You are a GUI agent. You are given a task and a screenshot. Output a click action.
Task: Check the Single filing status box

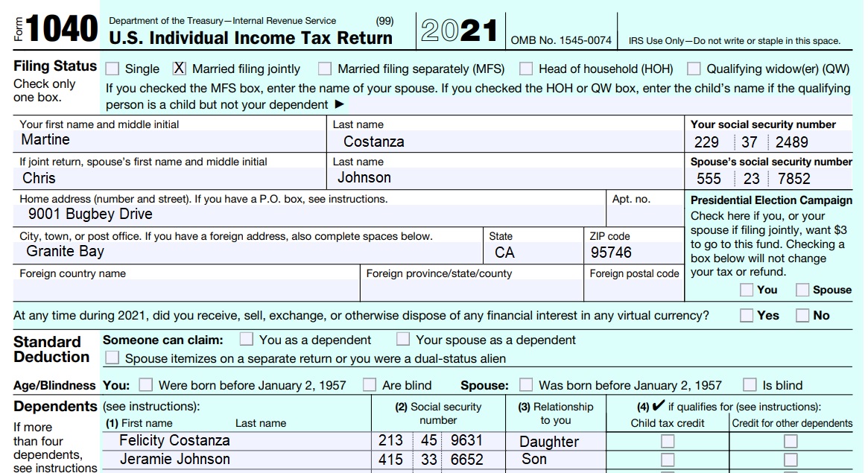coord(113,68)
